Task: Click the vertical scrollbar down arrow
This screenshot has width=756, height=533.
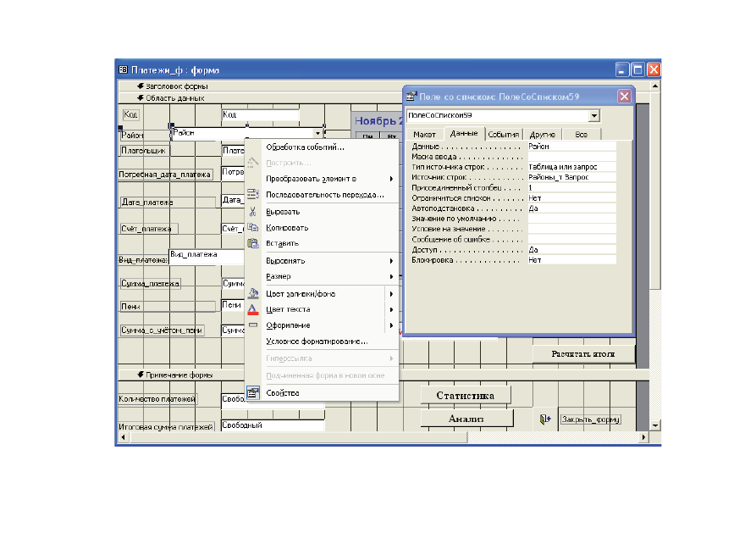Action: click(x=655, y=425)
